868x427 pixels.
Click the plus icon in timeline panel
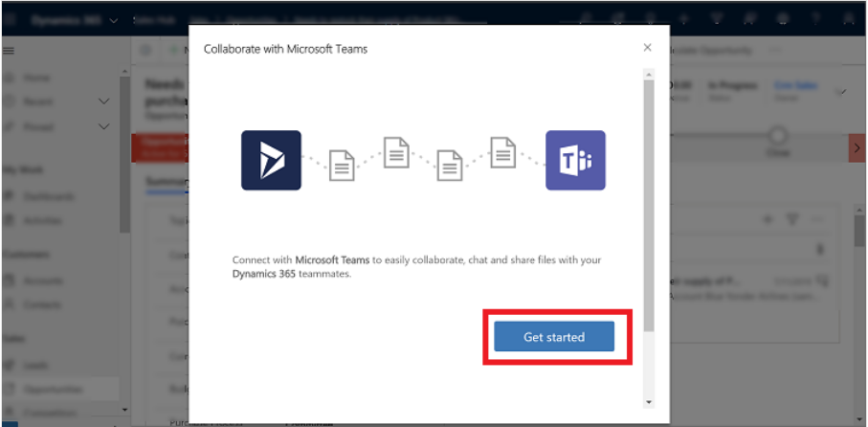click(x=768, y=220)
